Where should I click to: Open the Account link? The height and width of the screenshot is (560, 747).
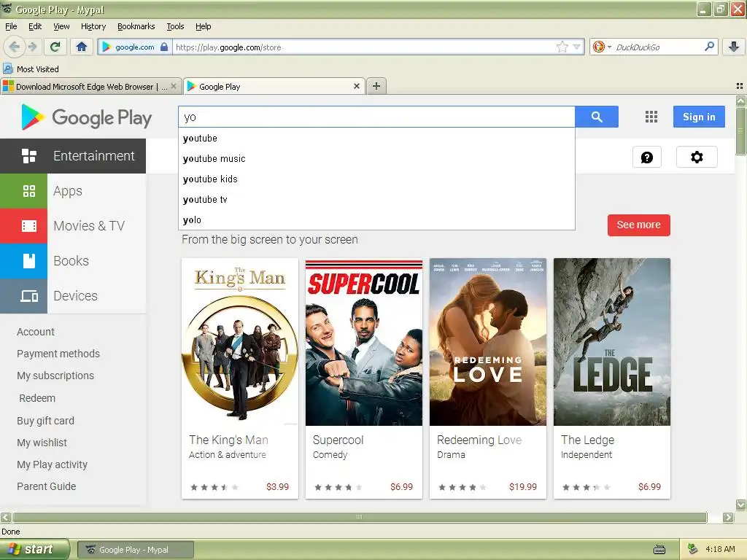click(36, 332)
